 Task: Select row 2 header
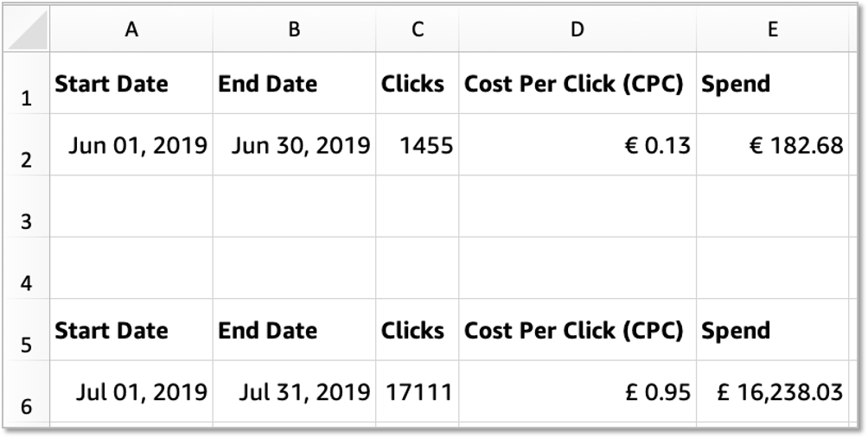(26, 160)
